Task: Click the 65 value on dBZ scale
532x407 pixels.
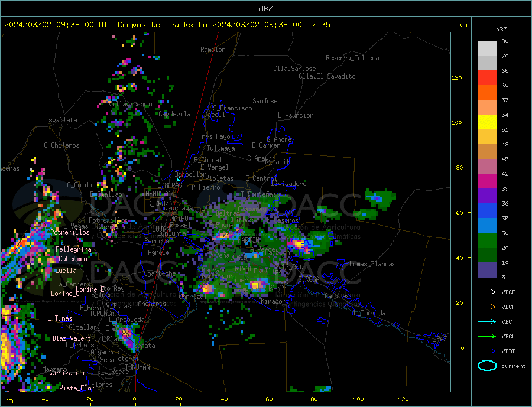Action: pos(505,70)
